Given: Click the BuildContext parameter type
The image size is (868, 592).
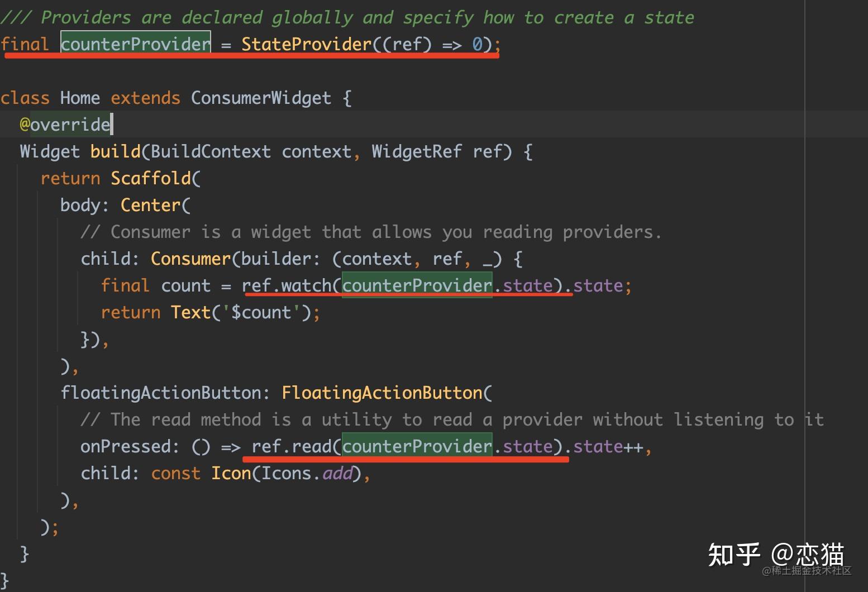Looking at the screenshot, I should tap(211, 151).
